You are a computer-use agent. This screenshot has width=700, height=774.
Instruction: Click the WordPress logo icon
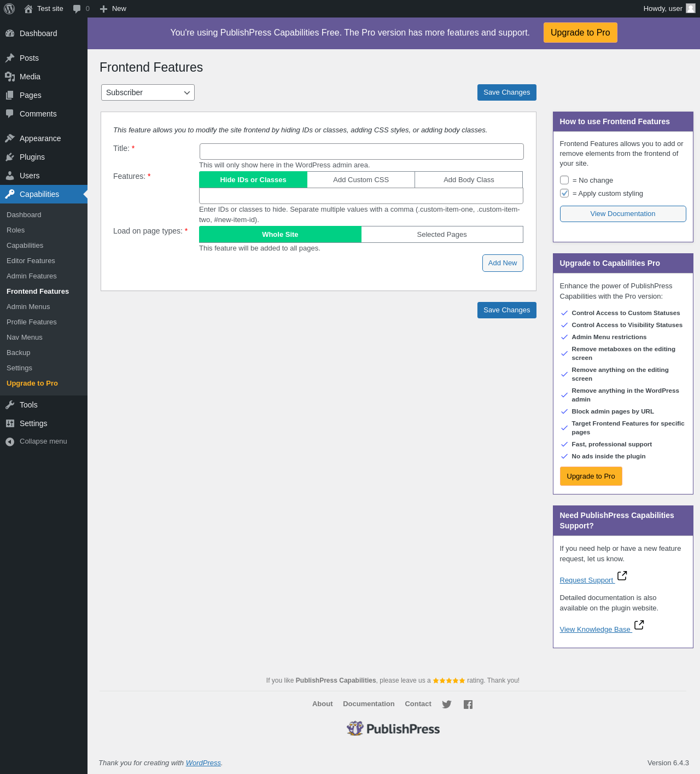tap(9, 9)
